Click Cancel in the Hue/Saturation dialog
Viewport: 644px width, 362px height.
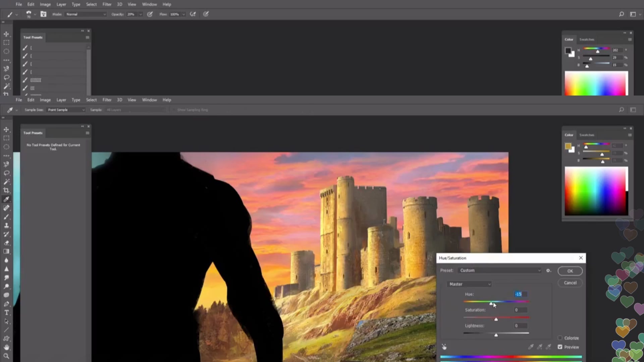[x=570, y=283]
